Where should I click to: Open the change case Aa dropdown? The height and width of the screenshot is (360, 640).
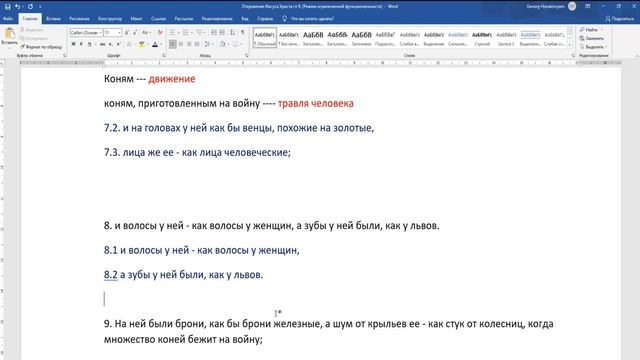coord(146,33)
